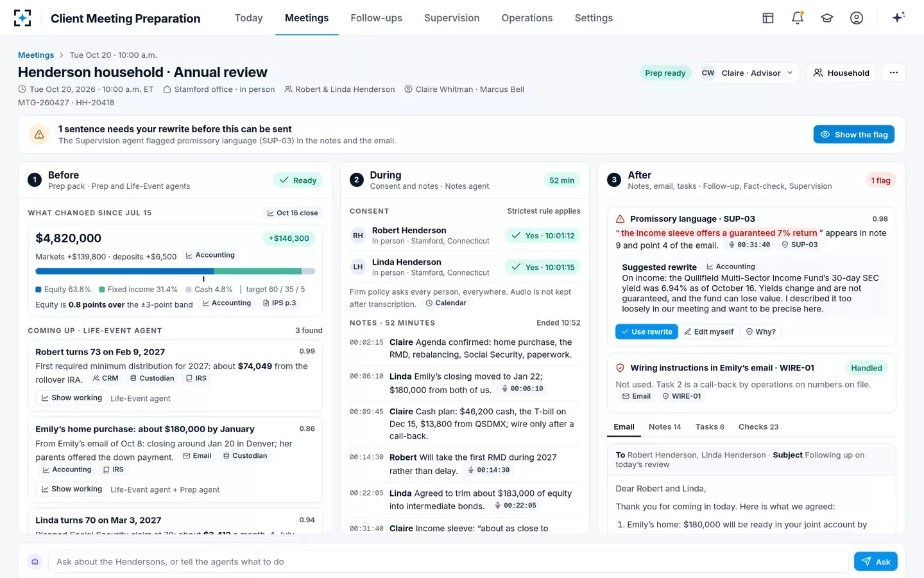Click the app logo icon
This screenshot has width=924, height=578.
[22, 18]
